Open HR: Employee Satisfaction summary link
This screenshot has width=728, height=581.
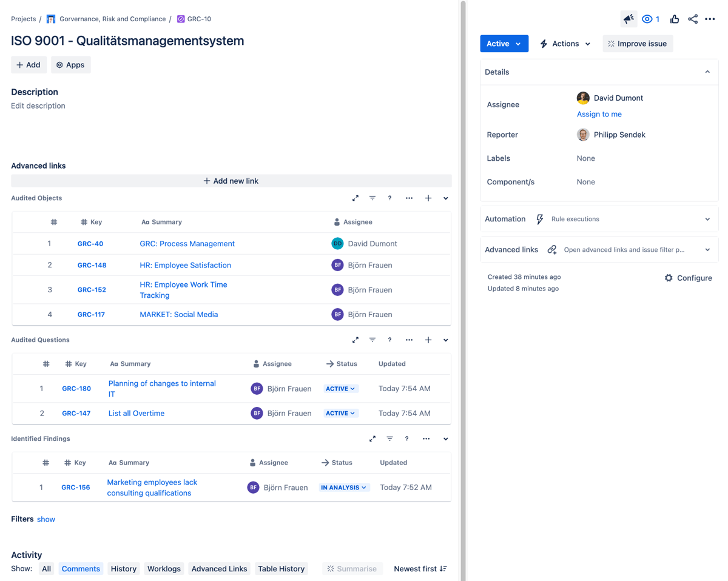185,265
